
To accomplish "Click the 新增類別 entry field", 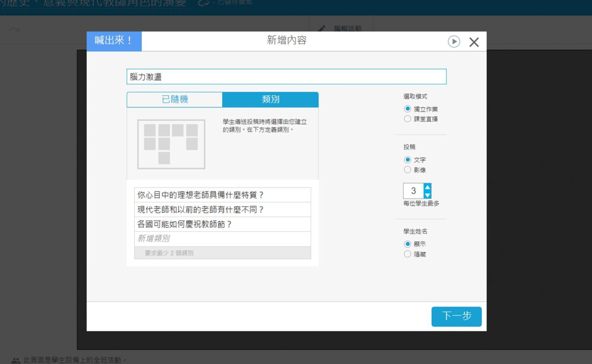I will [x=222, y=239].
